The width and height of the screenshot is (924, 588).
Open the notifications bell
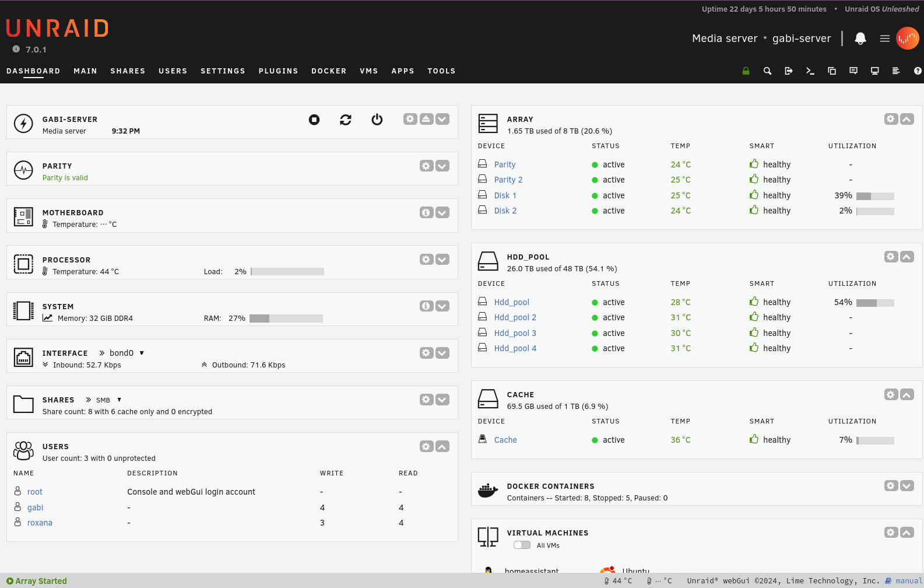[860, 38]
